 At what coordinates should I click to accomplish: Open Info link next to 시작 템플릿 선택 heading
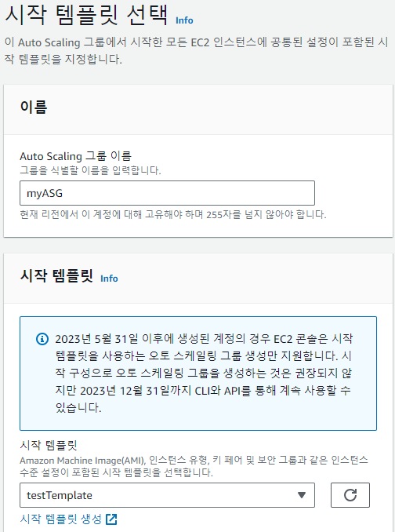tap(184, 20)
